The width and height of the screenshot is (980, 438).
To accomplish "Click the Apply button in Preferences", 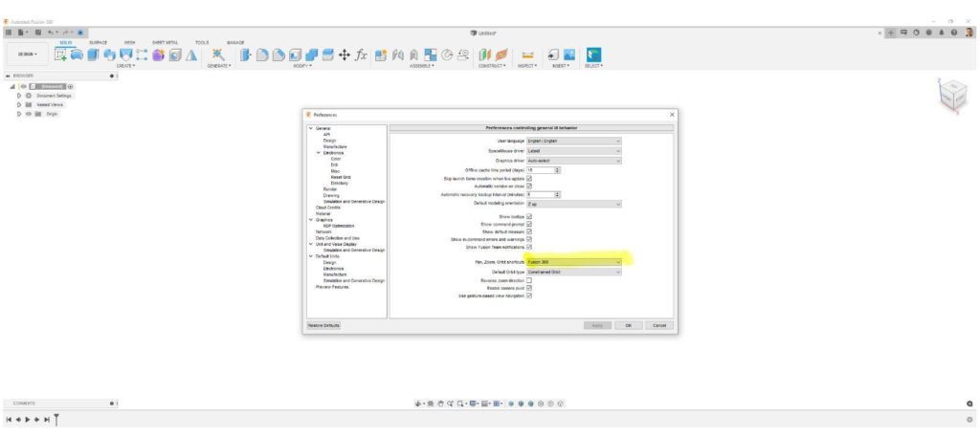I will point(597,325).
